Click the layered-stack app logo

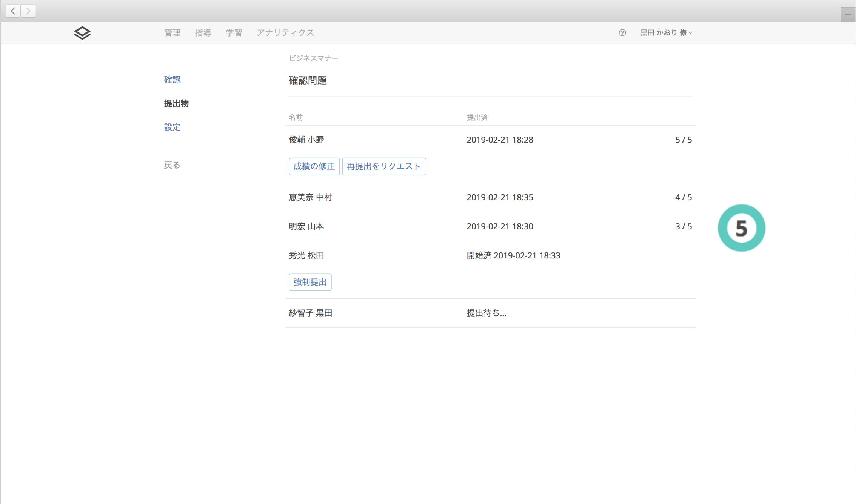pyautogui.click(x=82, y=33)
